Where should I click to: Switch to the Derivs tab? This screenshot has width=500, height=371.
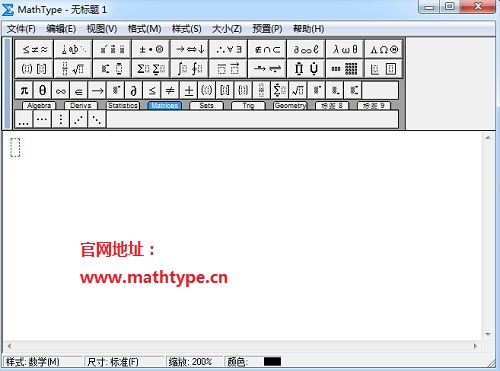pyautogui.click(x=81, y=106)
